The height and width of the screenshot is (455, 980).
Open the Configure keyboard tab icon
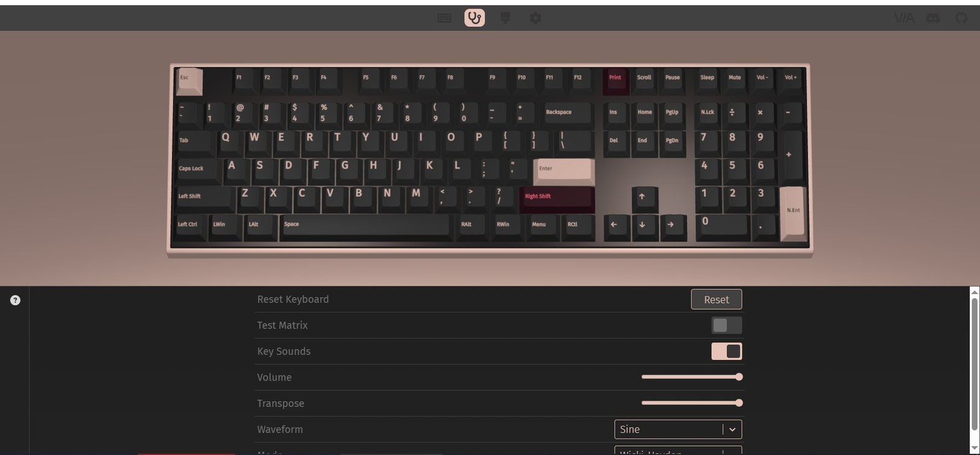coord(444,18)
